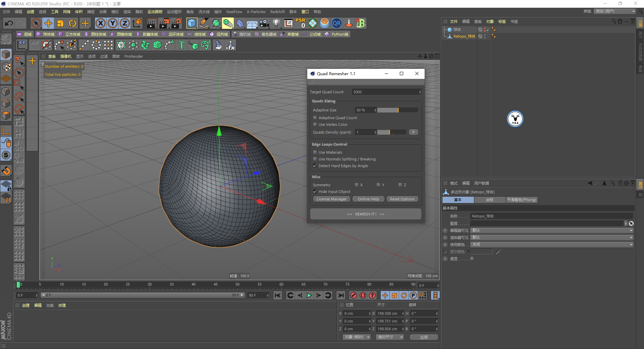Screen dimensions: 644x349
Task: Click the Reset Options button
Action: [x=402, y=199]
